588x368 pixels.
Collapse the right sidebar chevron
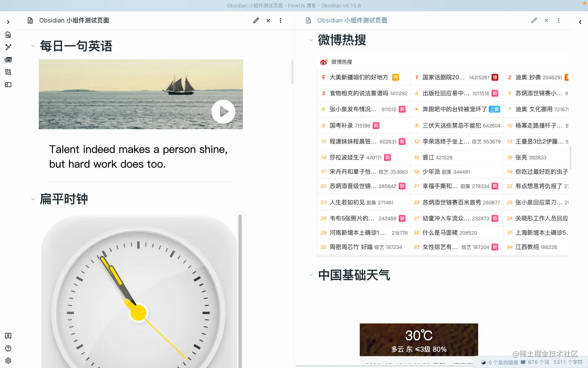tap(580, 22)
